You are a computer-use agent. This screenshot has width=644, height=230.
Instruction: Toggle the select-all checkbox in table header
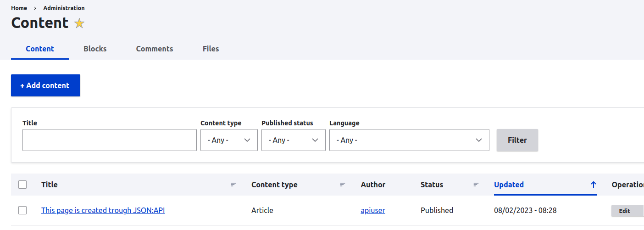22,185
